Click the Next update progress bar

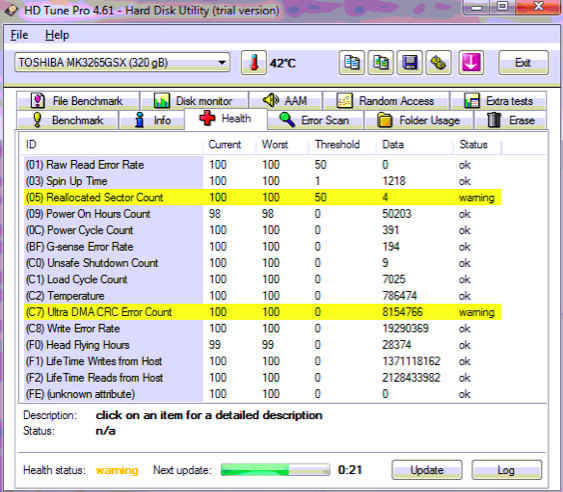[x=275, y=470]
